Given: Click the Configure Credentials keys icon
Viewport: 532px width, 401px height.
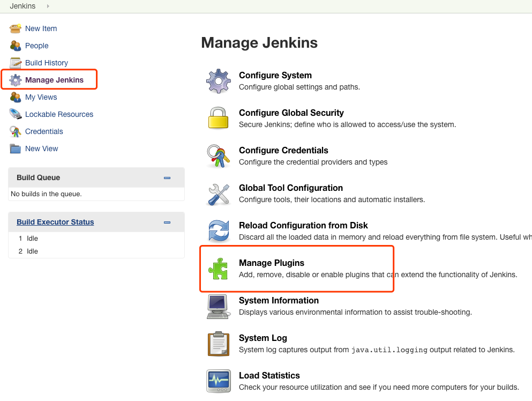Looking at the screenshot, I should (x=218, y=156).
